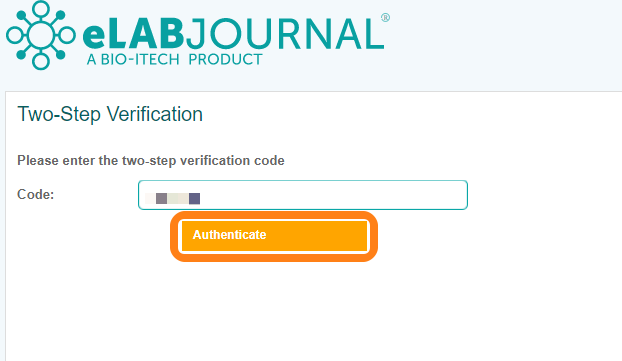Click the blurred digits inside the Code field

coord(173,198)
